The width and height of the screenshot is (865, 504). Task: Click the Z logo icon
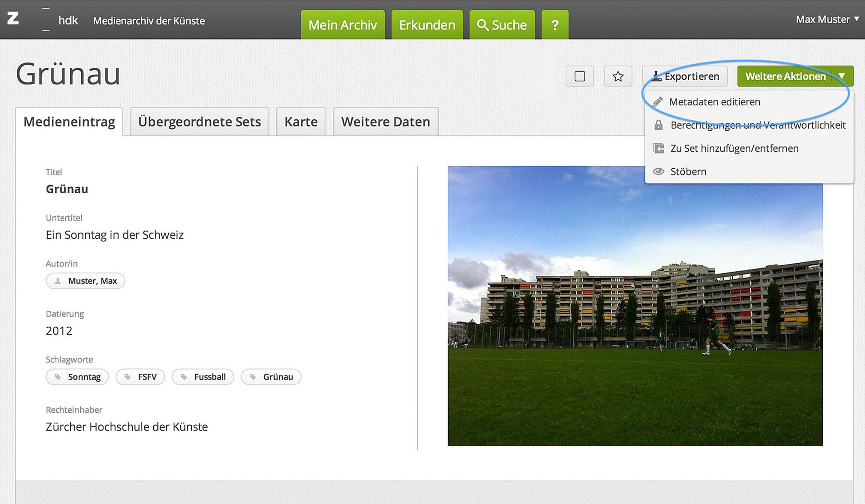click(13, 19)
